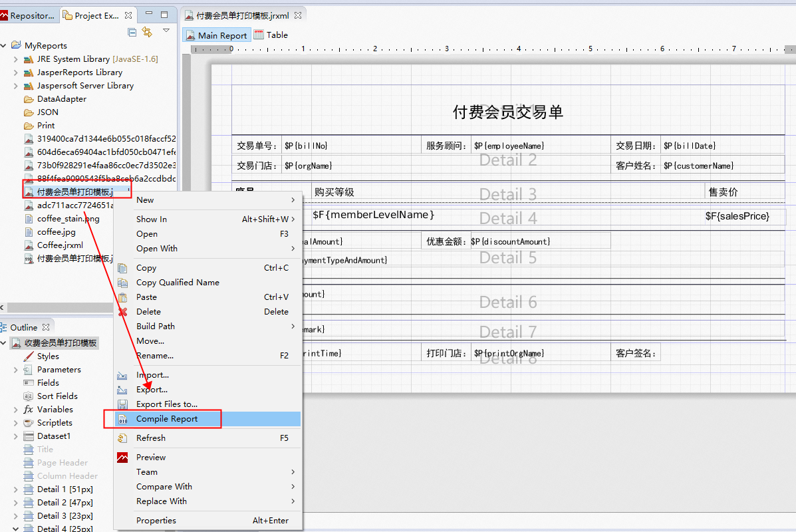Select the 付费会员交易单 title element
796x532 pixels.
point(507,112)
